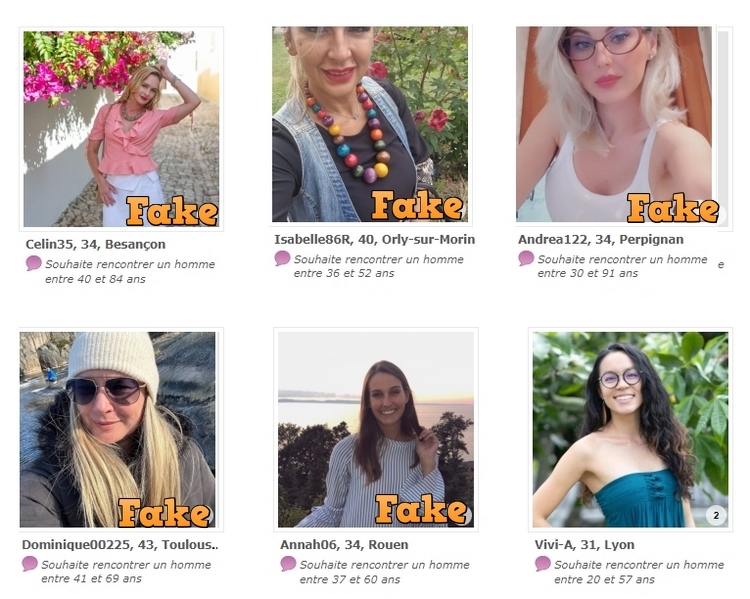Open Celin35's photo in the pink blouse
Viewport: 750px width, 599px height.
click(121, 128)
